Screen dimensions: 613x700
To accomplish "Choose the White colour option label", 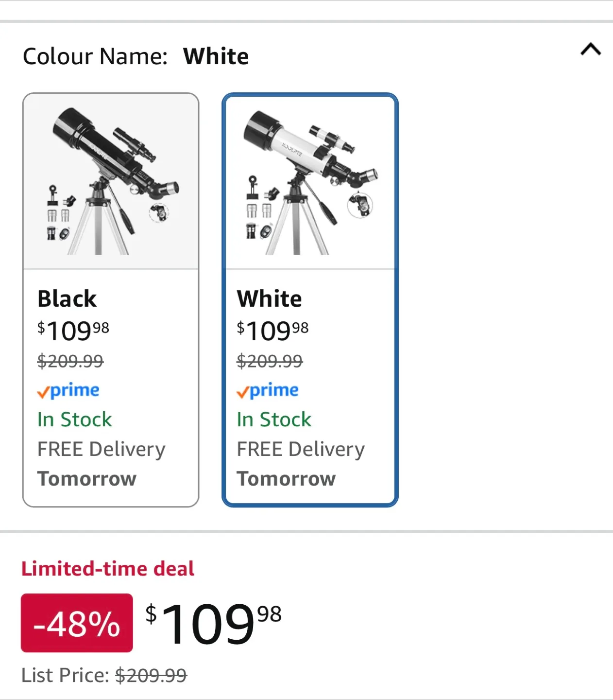I will click(269, 298).
